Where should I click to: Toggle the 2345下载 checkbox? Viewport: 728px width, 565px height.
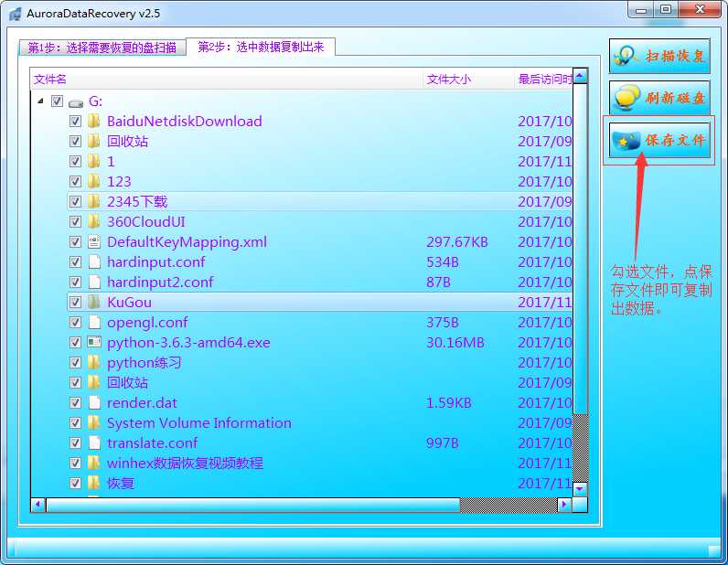tap(75, 201)
